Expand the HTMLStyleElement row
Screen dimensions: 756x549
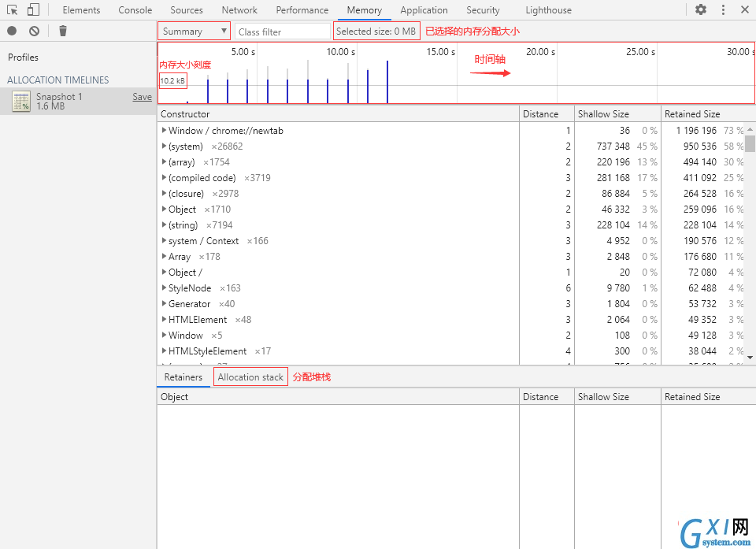point(164,351)
